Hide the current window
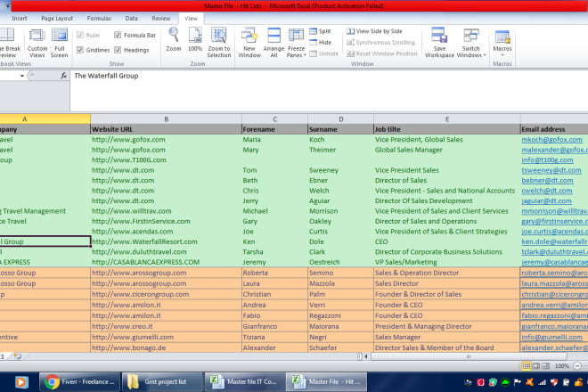This screenshot has width=588, height=392. tap(320, 43)
